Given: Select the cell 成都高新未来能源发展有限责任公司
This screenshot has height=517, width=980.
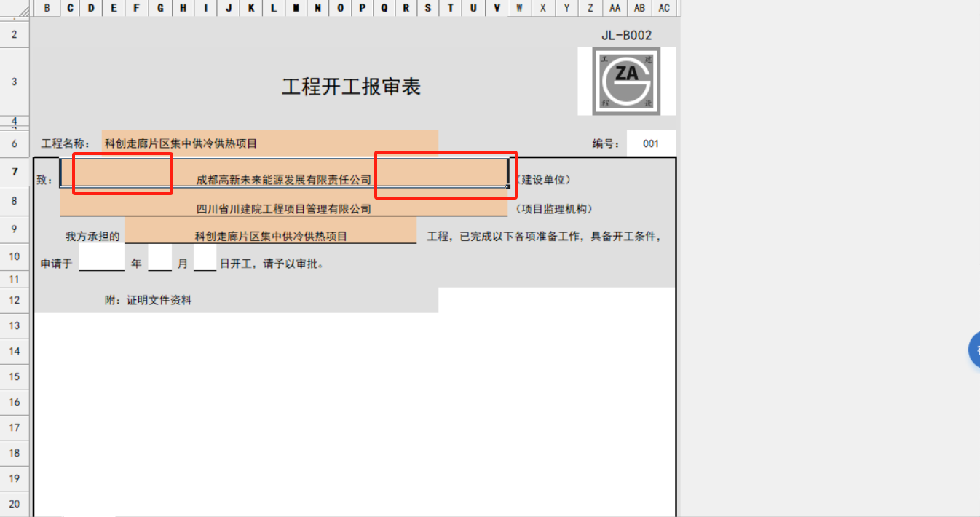Looking at the screenshot, I should (x=284, y=173).
